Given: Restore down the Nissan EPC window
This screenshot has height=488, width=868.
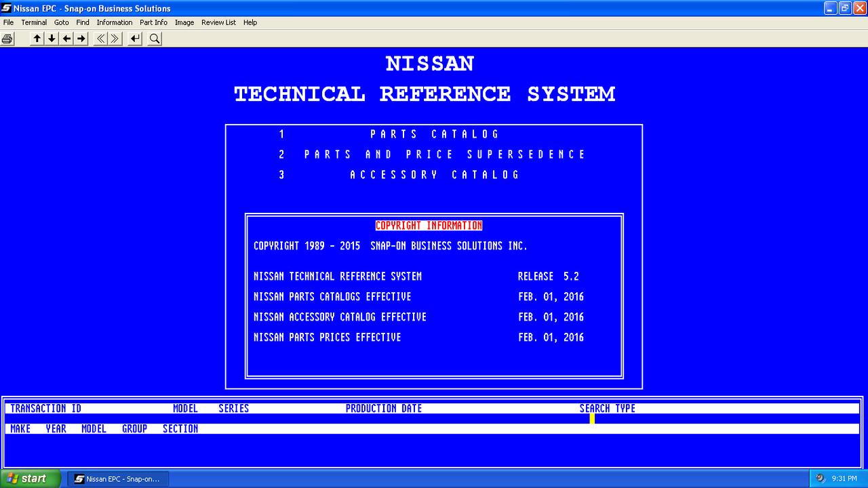Looking at the screenshot, I should [845, 8].
